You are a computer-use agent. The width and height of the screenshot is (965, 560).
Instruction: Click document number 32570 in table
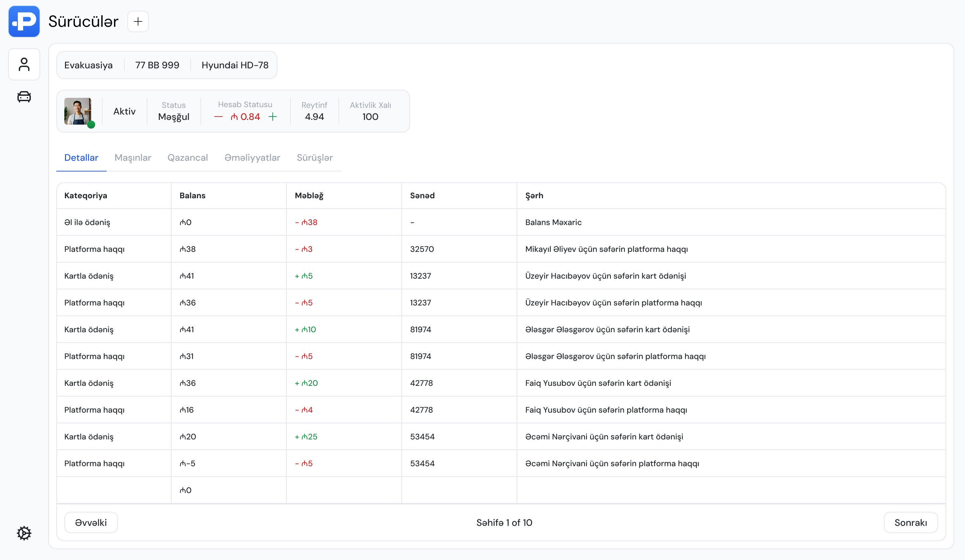click(422, 249)
